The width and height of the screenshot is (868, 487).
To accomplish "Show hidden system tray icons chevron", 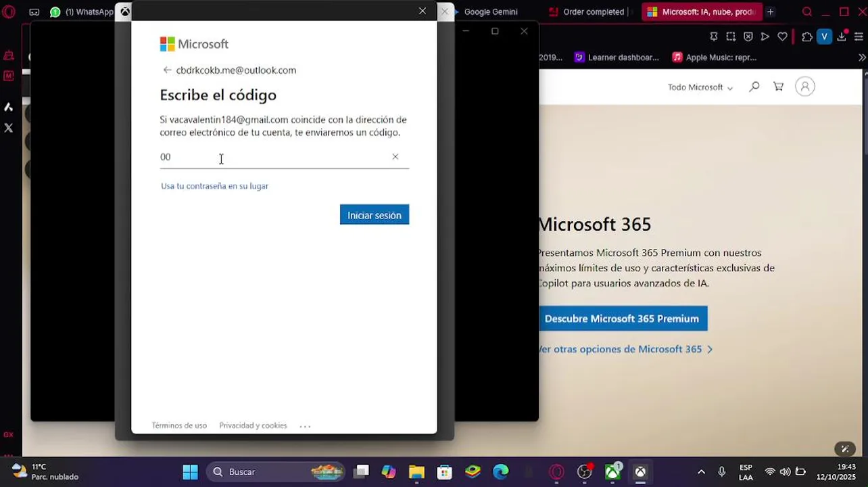I will pos(701,471).
